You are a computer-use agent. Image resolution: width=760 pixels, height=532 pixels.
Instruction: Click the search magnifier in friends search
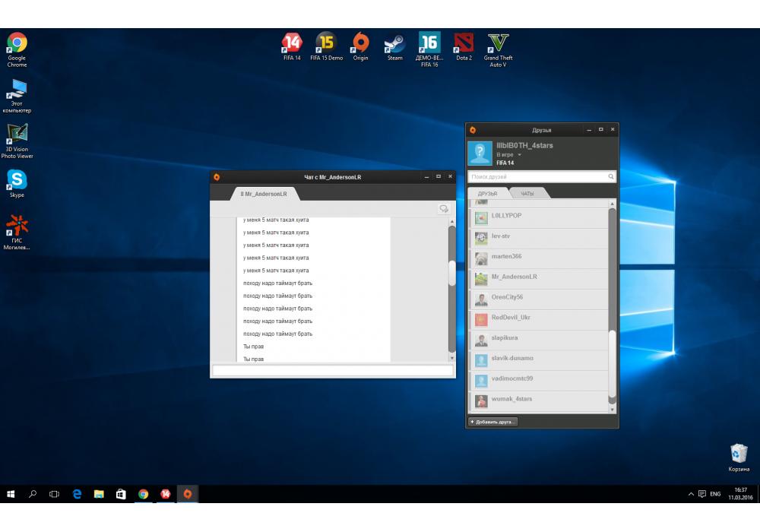tap(611, 177)
